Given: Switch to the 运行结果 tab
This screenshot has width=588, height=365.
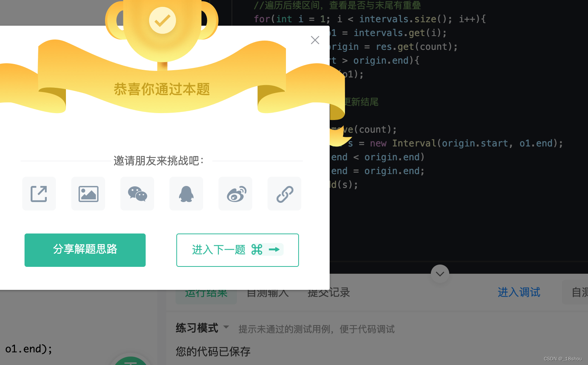Looking at the screenshot, I should (206, 293).
